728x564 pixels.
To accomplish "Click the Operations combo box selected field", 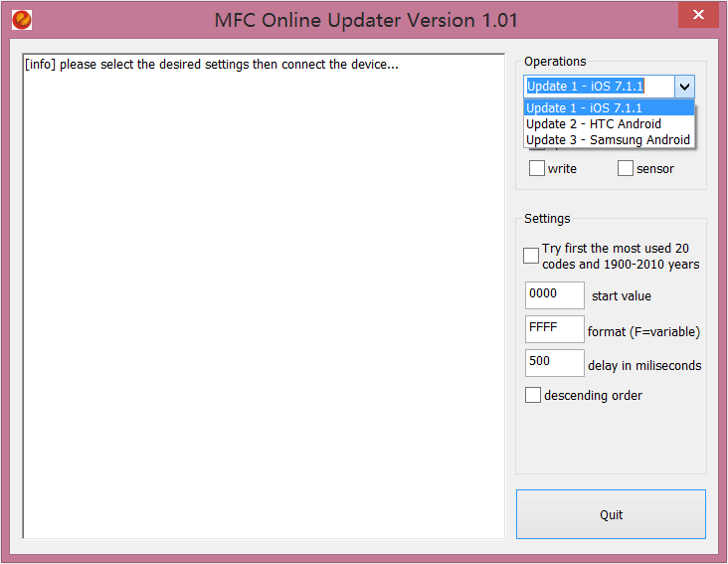I will (598, 87).
